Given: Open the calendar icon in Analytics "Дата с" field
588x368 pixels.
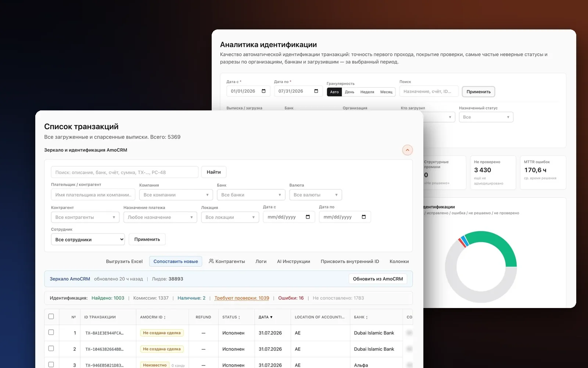Looking at the screenshot, I should (263, 91).
